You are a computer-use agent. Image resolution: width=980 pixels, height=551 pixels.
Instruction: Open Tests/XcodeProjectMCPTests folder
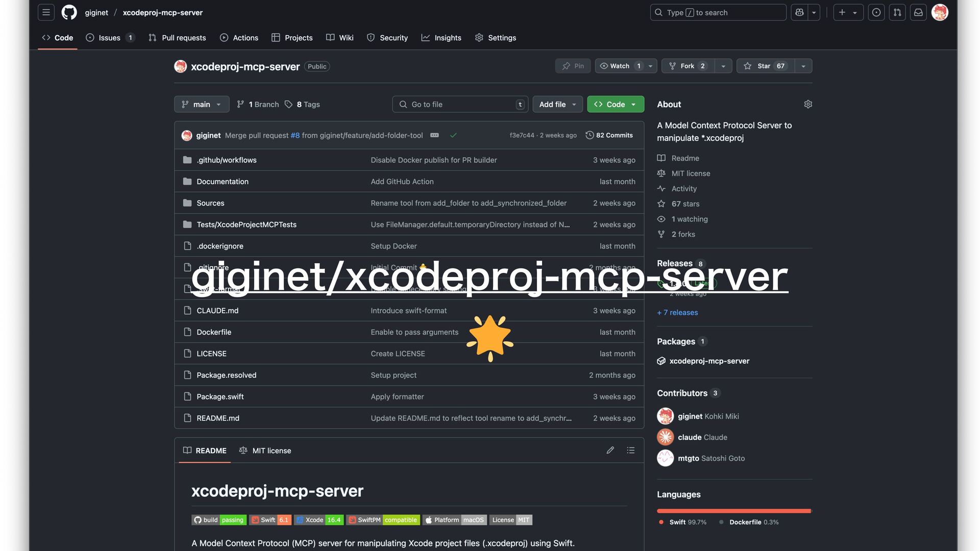pyautogui.click(x=247, y=224)
